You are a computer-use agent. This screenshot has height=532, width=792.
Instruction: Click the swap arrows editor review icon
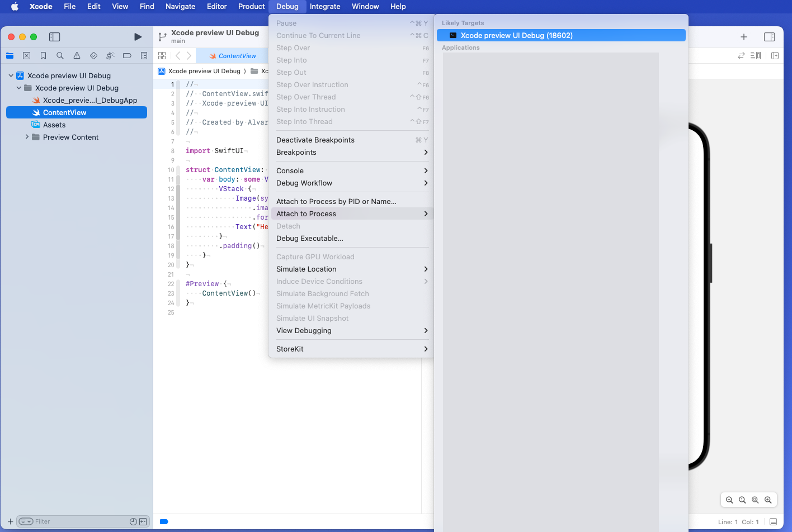pyautogui.click(x=741, y=56)
